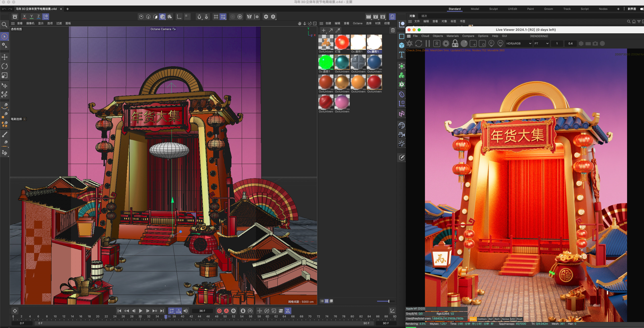This screenshot has width=644, height=328.
Task: Open Octane render settings gear icon
Action: (446, 43)
